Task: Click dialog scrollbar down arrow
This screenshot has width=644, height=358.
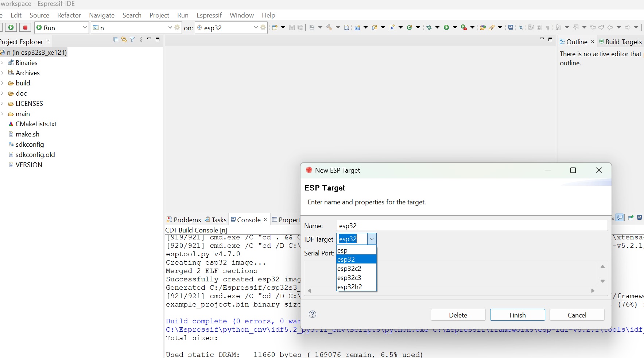Action: (602, 281)
